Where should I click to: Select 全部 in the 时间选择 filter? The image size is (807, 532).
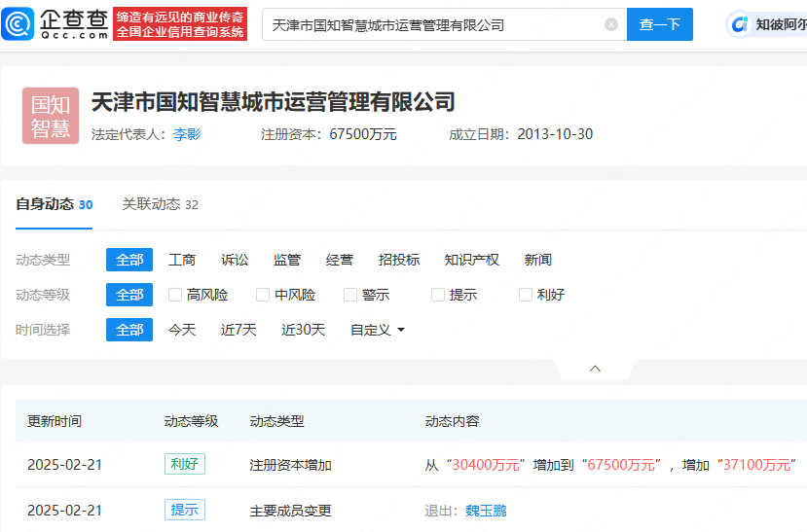(129, 330)
